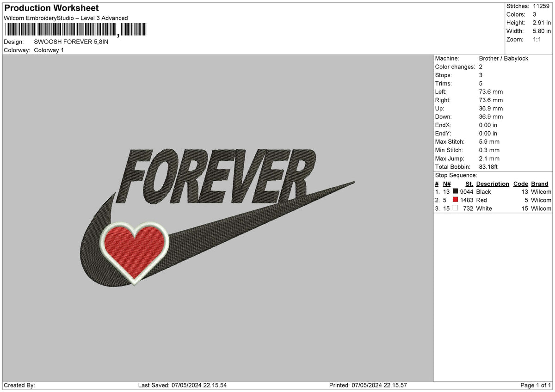
Task: Click the 'Black' description in stop sequence
Action: point(484,192)
